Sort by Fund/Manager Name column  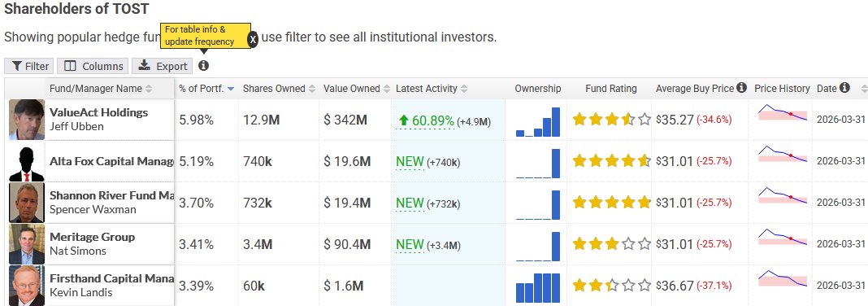coord(101,89)
